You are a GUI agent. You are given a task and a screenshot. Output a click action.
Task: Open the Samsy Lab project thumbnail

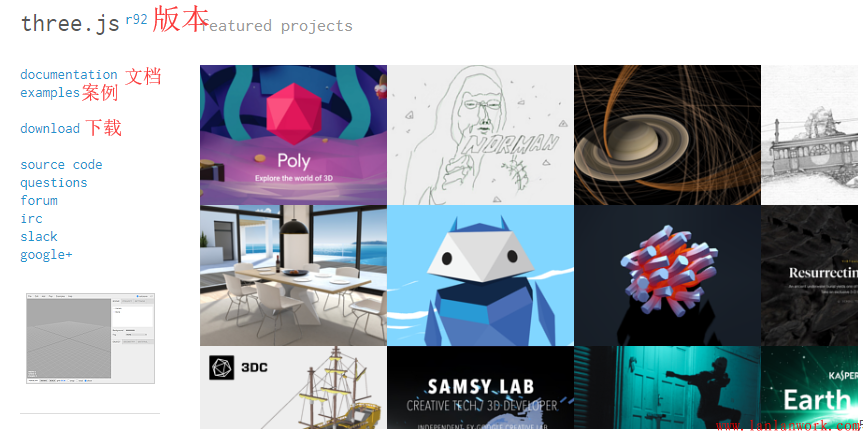480,387
